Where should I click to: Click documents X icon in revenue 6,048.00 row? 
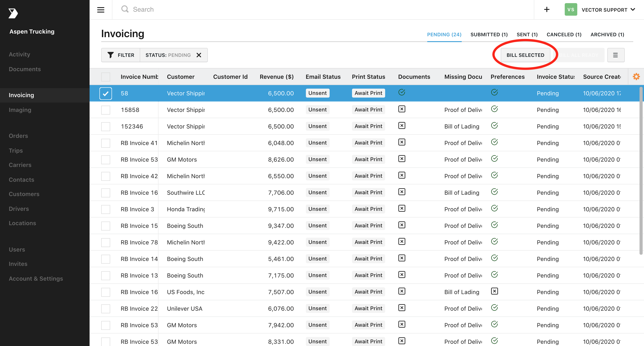402,142
